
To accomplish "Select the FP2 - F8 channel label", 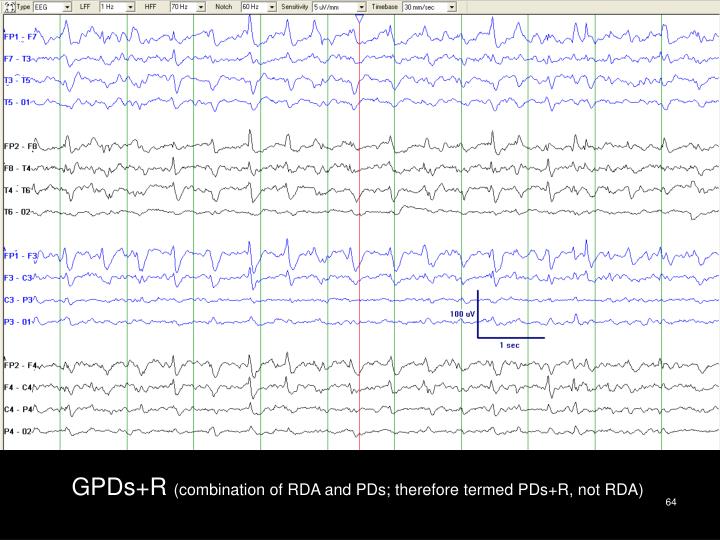I will pyautogui.click(x=20, y=146).
